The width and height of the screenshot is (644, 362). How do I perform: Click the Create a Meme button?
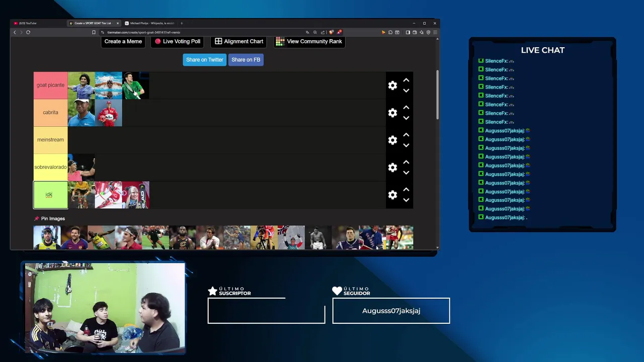click(123, 42)
